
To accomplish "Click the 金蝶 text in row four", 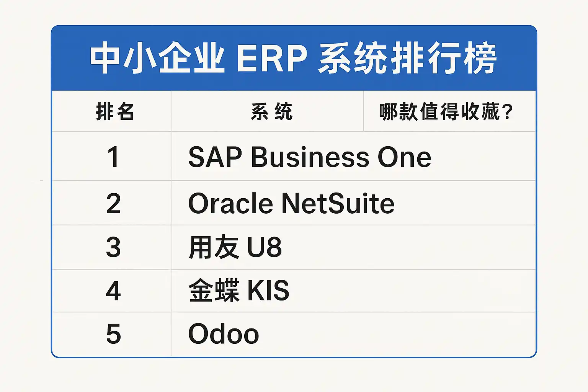I will [214, 291].
